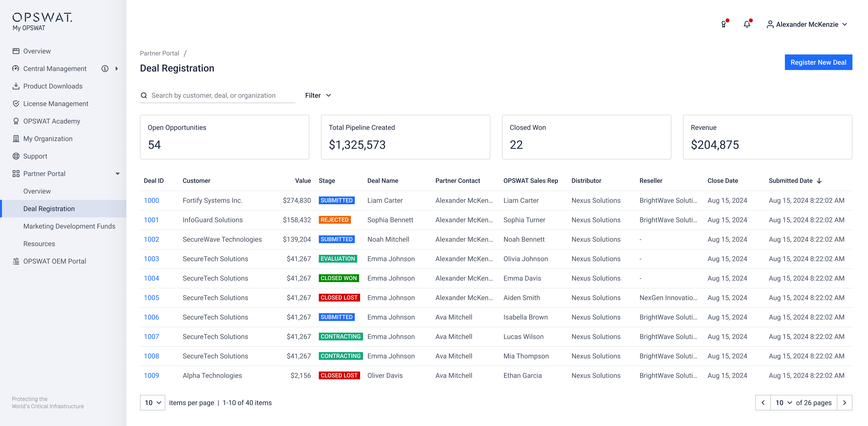Viewport: 868px width, 426px height.
Task: Toggle sort arrow on Submitted Date column
Action: click(819, 181)
